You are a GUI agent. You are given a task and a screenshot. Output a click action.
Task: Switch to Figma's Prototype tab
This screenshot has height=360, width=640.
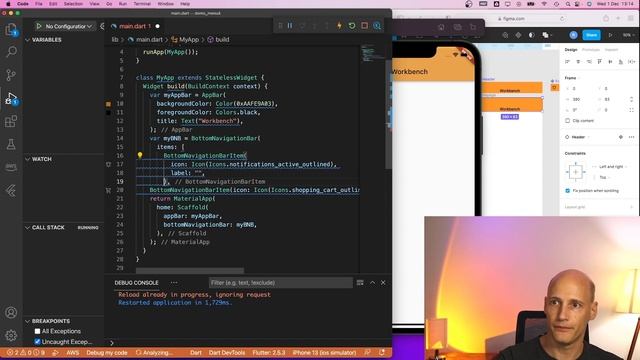(x=591, y=50)
